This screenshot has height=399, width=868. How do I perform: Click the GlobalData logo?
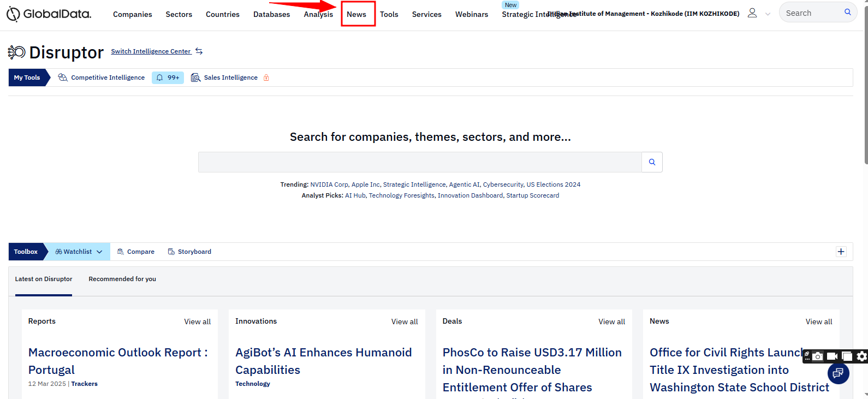49,14
